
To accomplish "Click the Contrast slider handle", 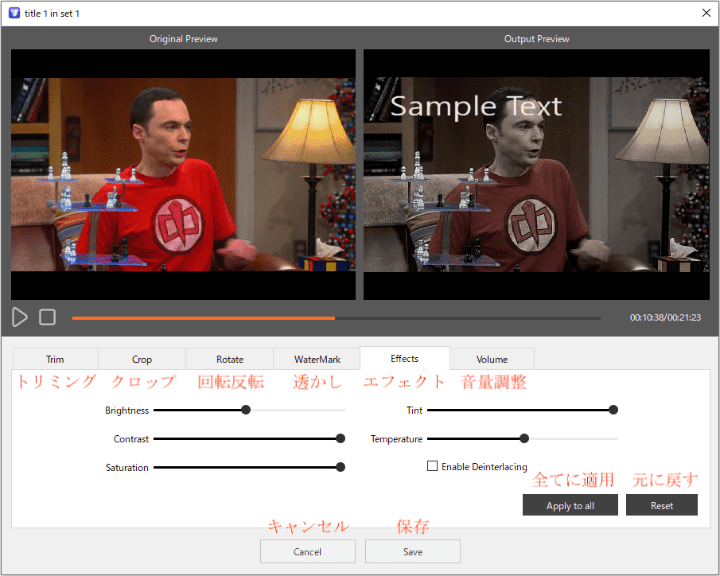I will [340, 439].
